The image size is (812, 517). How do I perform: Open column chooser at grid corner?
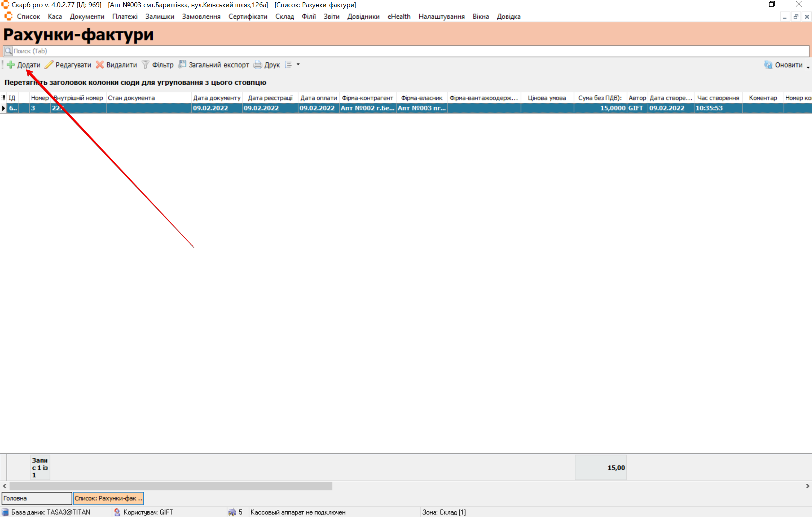[x=3, y=98]
